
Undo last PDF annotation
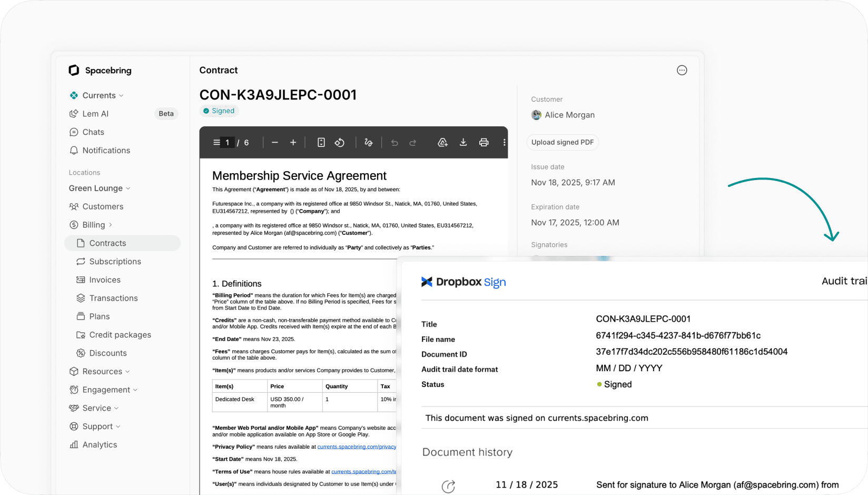[394, 143]
